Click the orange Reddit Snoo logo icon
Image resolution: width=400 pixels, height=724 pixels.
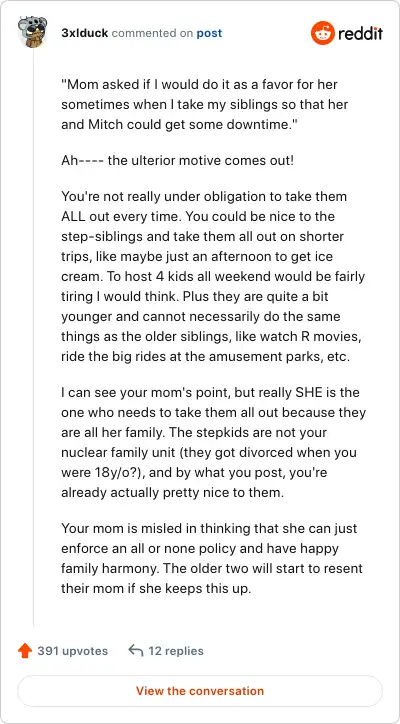click(x=322, y=33)
